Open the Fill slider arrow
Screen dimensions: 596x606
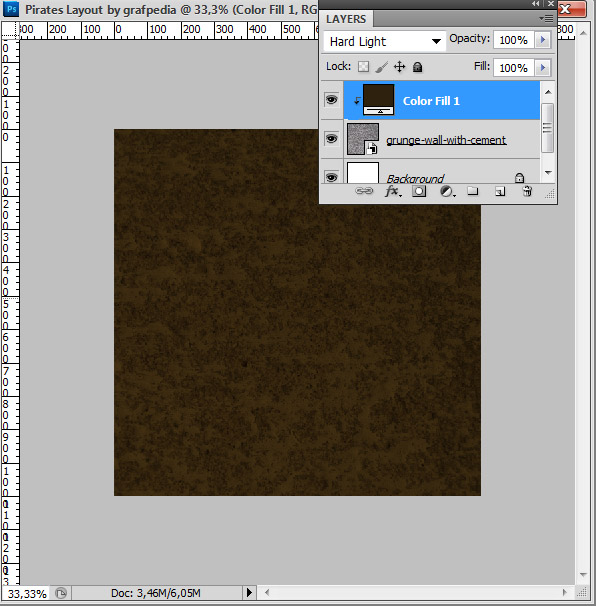coord(543,68)
